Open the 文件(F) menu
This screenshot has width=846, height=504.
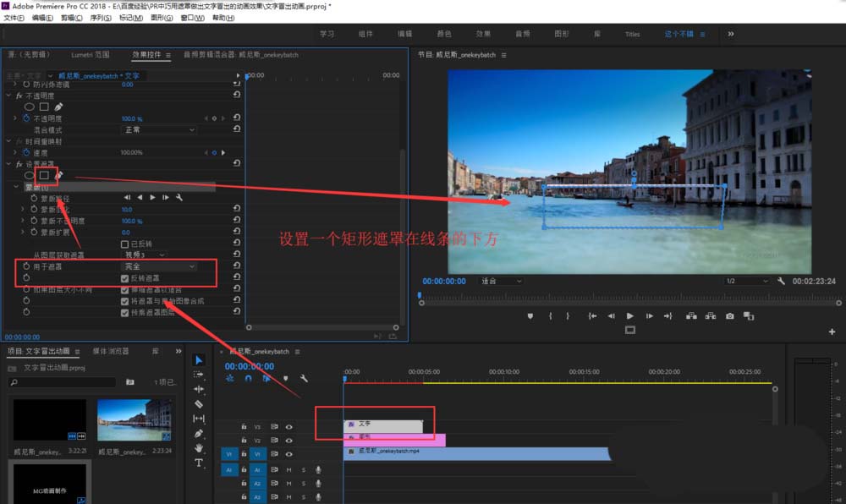point(14,18)
